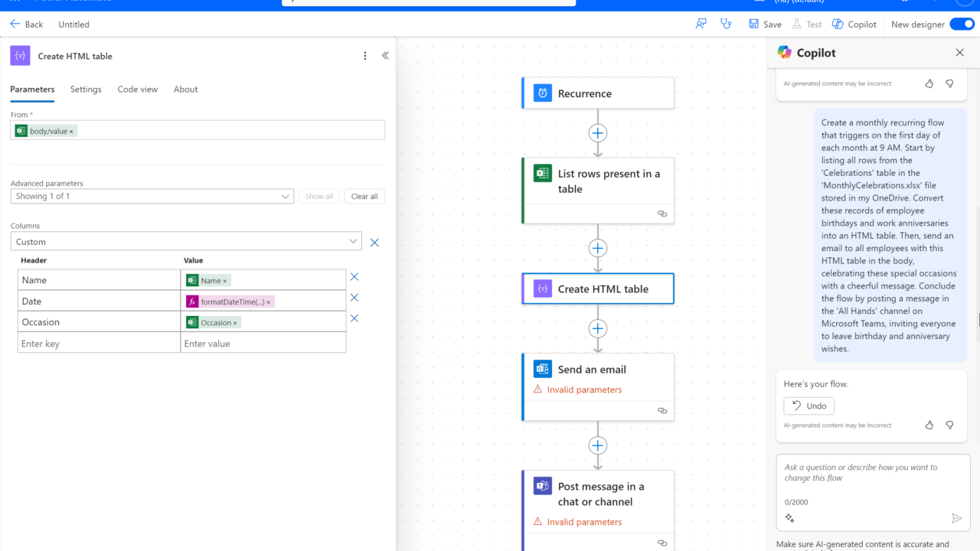The width and height of the screenshot is (980, 551).
Task: Toggle the New designer switch
Action: [962, 24]
